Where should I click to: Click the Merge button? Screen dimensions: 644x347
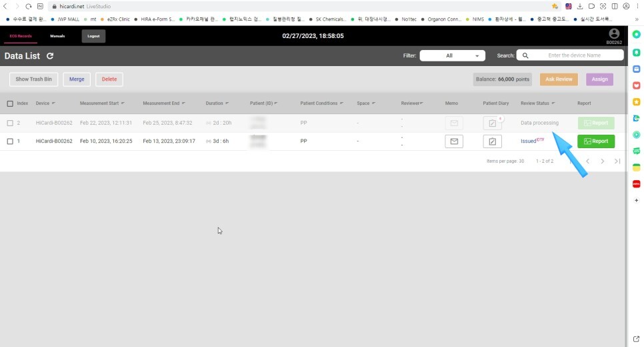77,79
